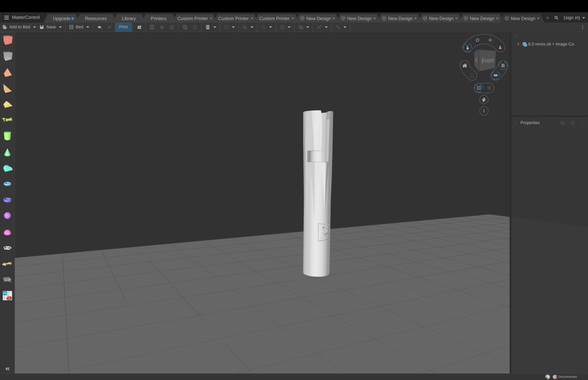Select the pan view cross arrows
The image size is (588, 380).
coord(490,40)
